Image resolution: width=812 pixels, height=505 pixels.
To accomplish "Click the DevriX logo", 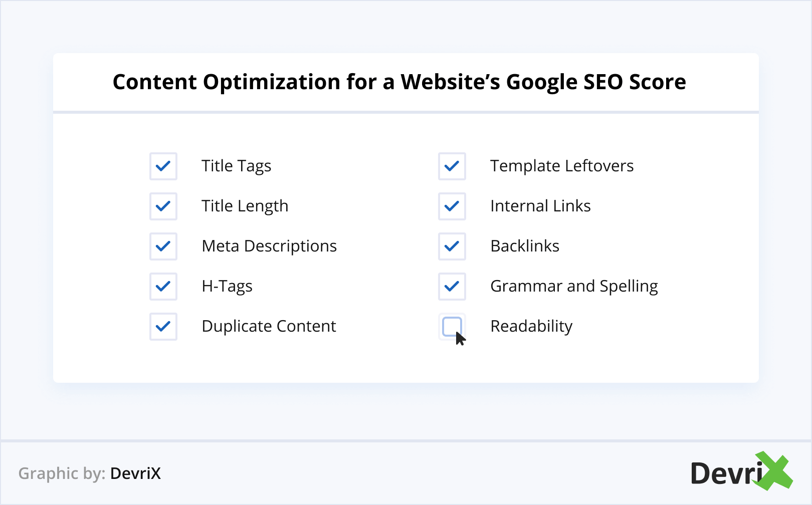I will click(x=741, y=472).
